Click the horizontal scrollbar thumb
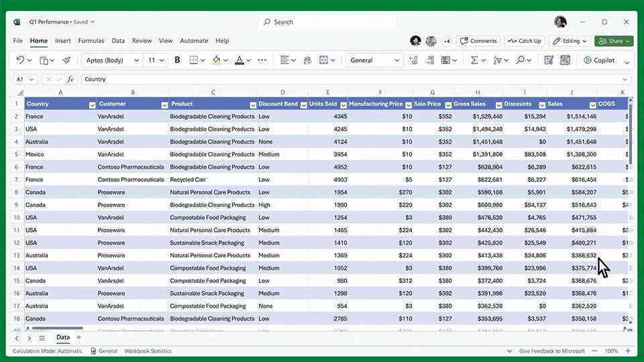 (57, 328)
